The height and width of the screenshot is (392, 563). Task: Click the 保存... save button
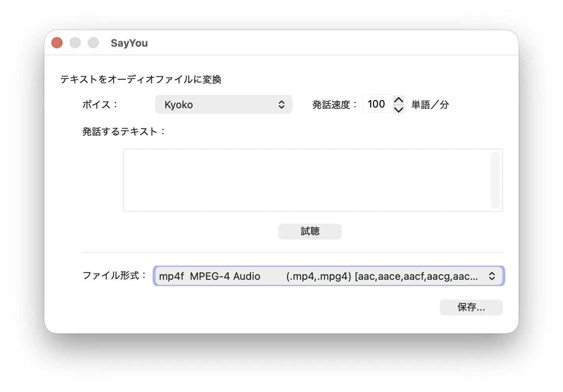471,307
